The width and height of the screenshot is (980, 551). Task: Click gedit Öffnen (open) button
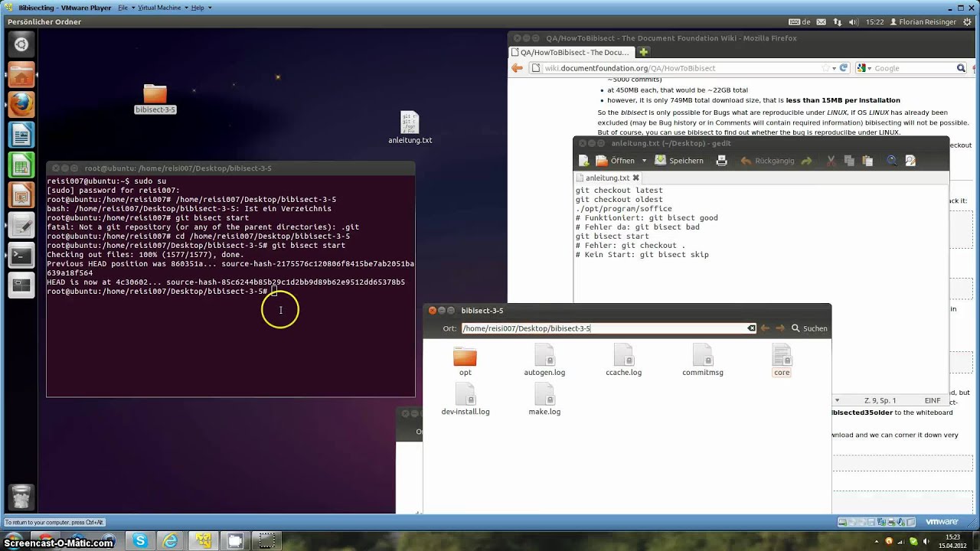click(616, 161)
